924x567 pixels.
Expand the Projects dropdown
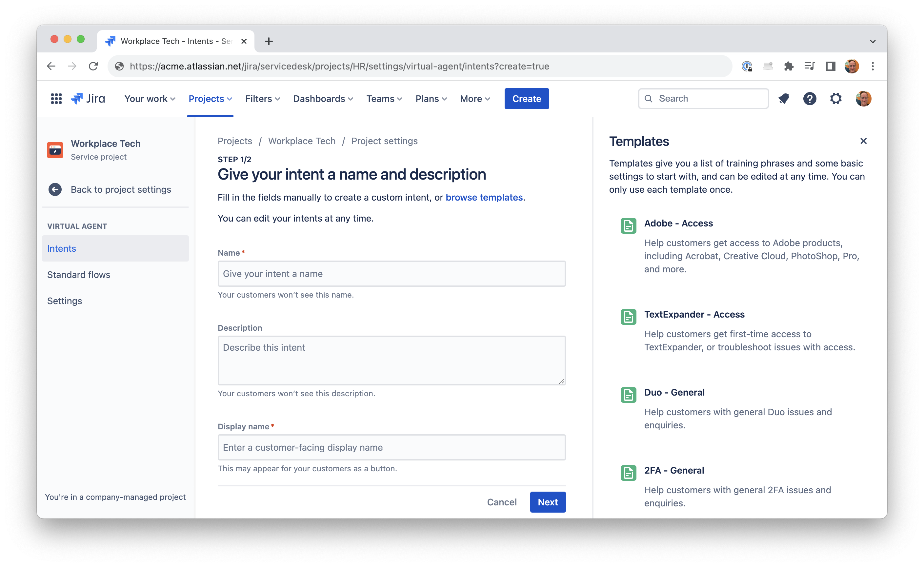(210, 99)
